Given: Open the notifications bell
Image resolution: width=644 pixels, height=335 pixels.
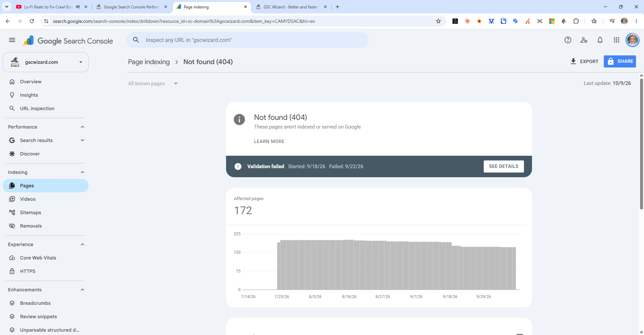Looking at the screenshot, I should pyautogui.click(x=600, y=40).
